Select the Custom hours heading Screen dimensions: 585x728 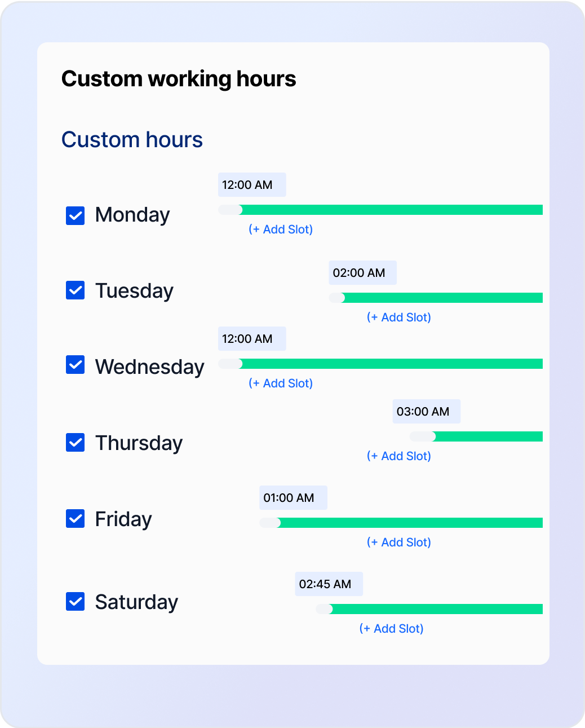[x=132, y=139]
